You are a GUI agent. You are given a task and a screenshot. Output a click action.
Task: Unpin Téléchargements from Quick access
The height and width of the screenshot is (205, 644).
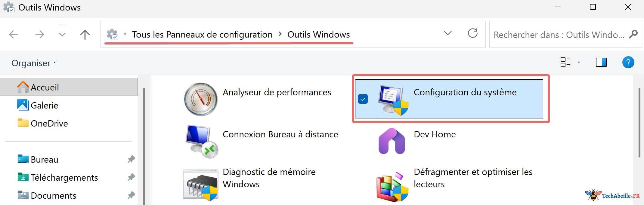tap(131, 177)
